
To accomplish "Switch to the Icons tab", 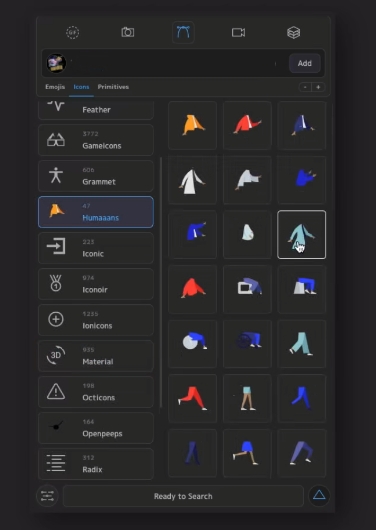I will [81, 87].
